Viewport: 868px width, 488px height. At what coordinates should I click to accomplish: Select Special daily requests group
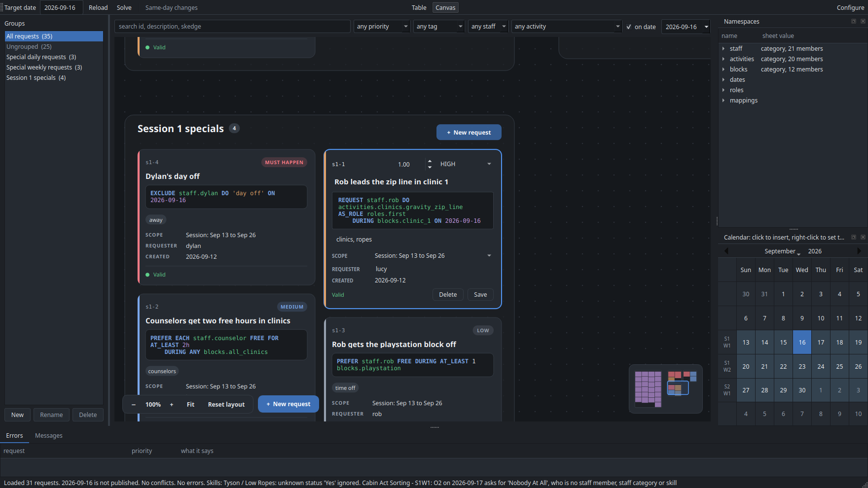point(54,57)
